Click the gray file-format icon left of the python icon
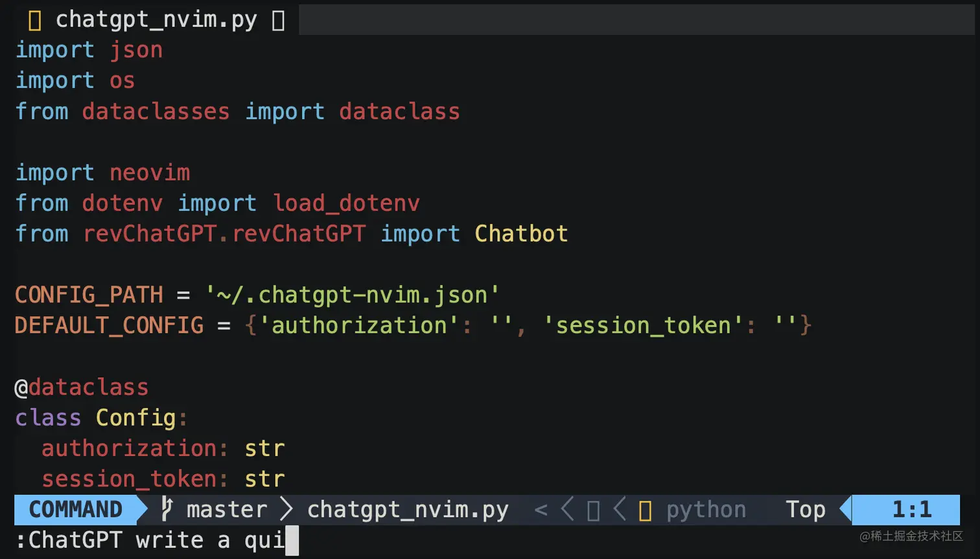The image size is (980, 559). click(593, 510)
